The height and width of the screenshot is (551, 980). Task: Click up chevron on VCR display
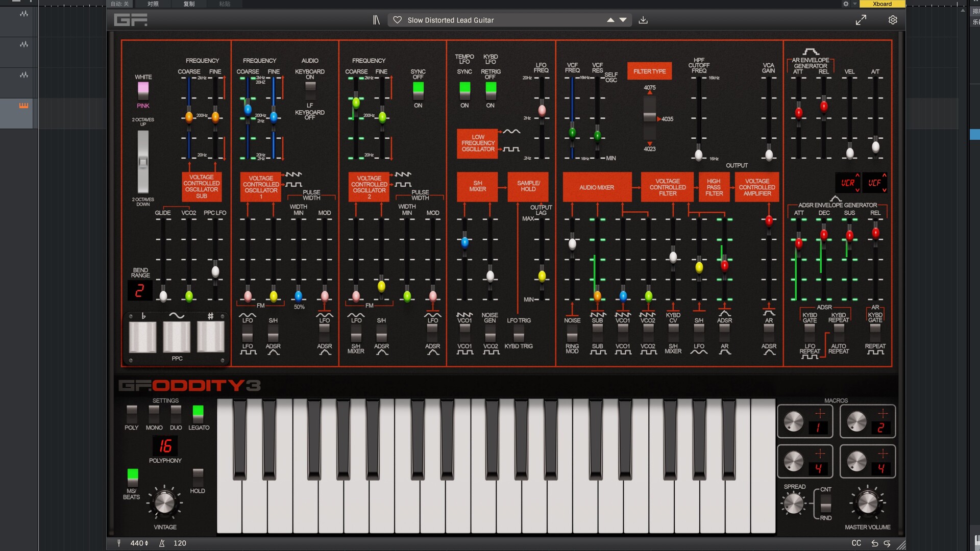(x=857, y=176)
